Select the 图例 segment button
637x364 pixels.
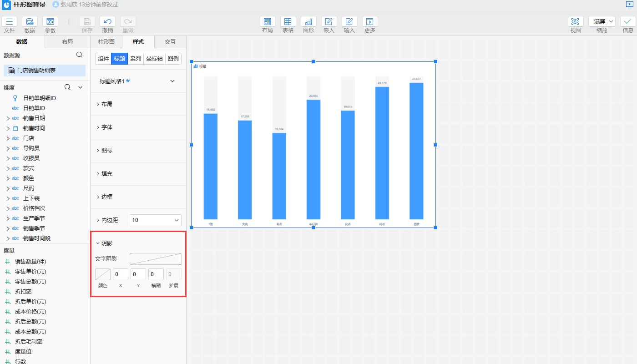(x=173, y=59)
